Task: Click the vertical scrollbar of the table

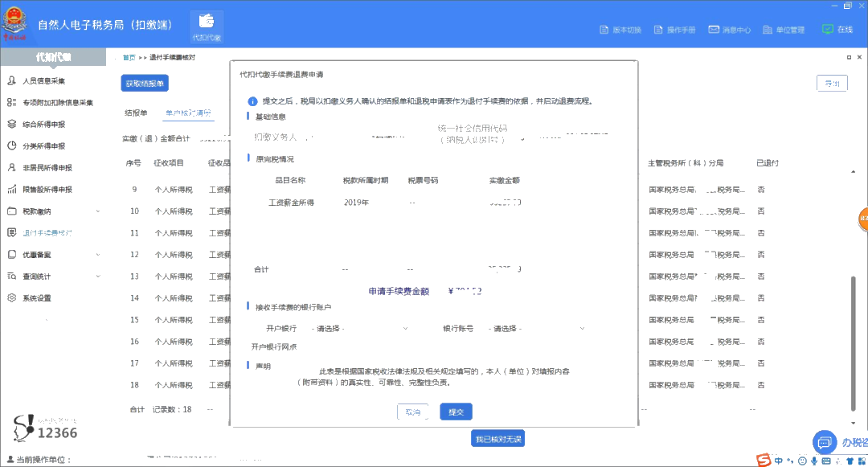Action: (x=853, y=338)
